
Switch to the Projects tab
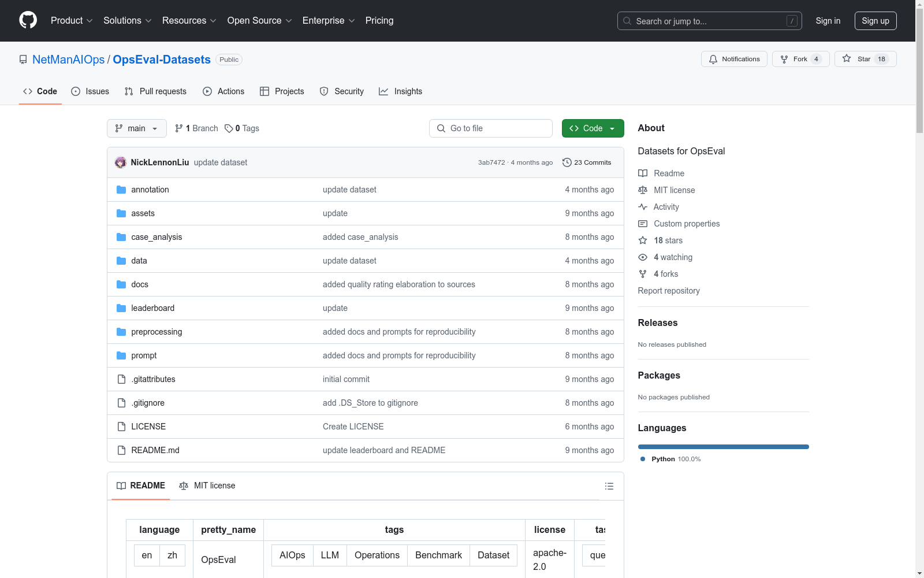coord(282,91)
